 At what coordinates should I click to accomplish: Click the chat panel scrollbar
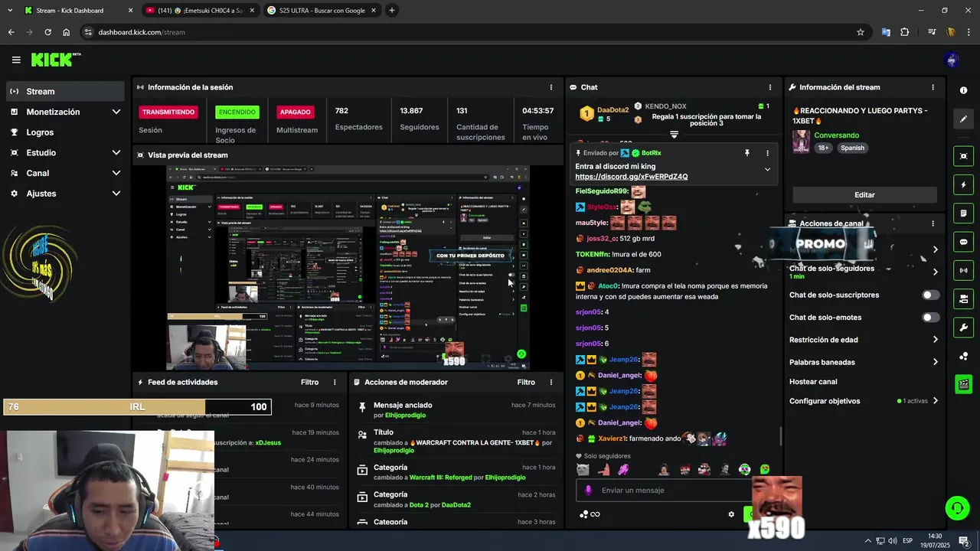[781, 436]
